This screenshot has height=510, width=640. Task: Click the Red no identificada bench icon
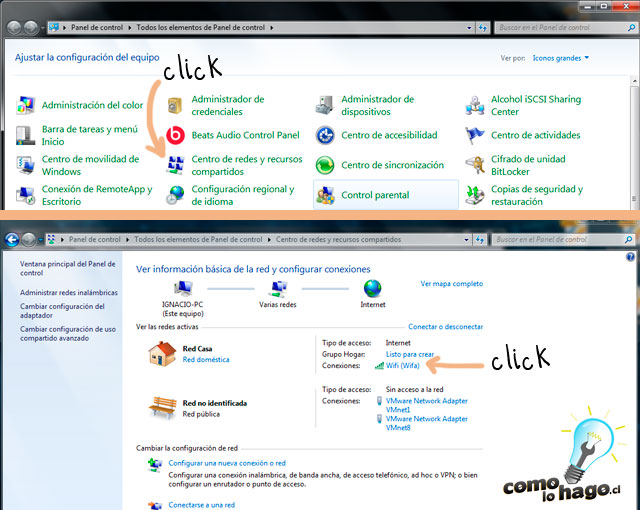click(161, 407)
